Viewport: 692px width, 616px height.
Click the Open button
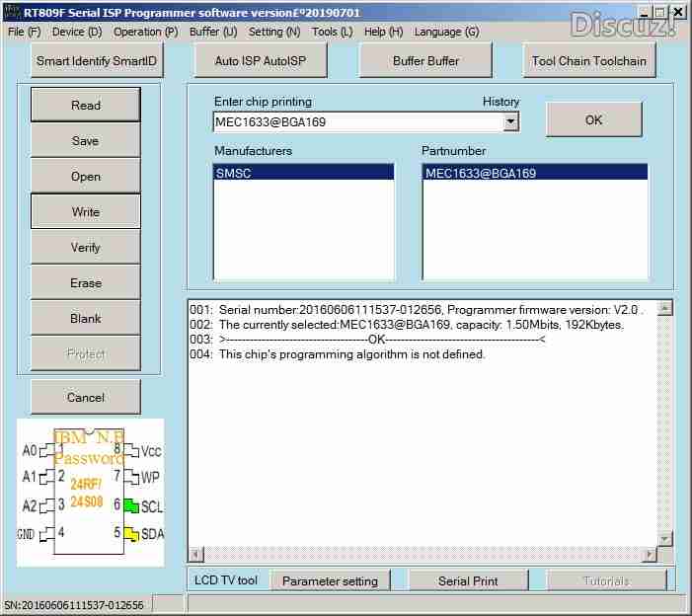pos(86,177)
